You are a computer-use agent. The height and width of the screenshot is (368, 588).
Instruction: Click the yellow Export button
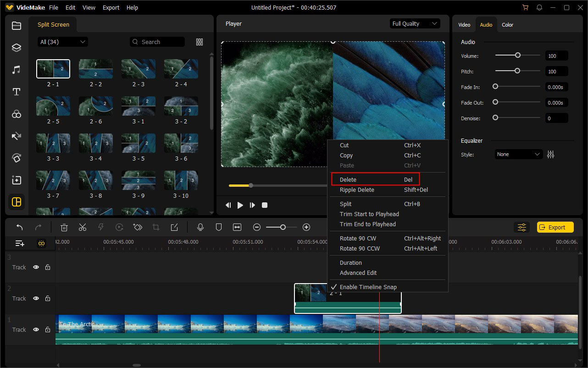tap(555, 227)
